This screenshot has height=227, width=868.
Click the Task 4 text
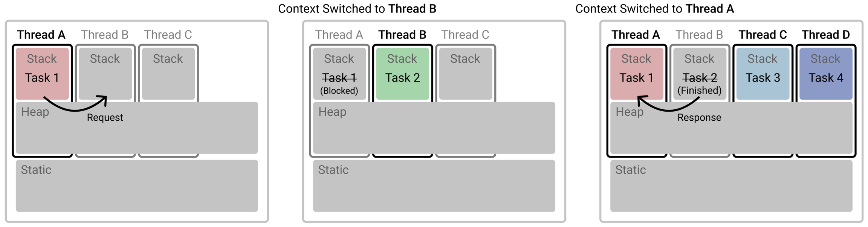tap(826, 78)
